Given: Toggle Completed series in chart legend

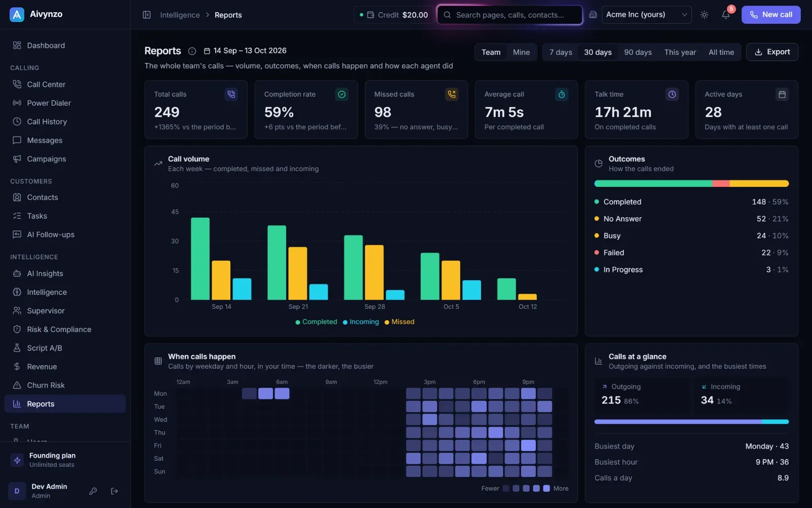Looking at the screenshot, I should point(316,322).
